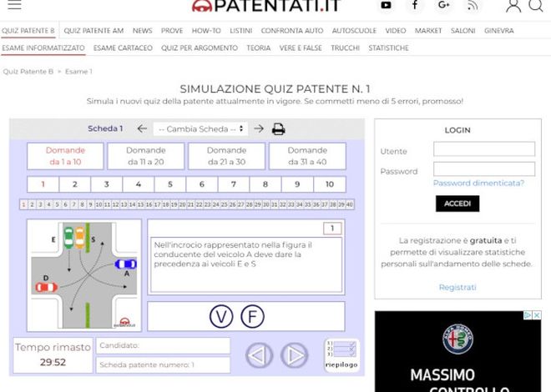The image size is (551, 392).
Task: Click the Candidato field
Action: (163, 345)
